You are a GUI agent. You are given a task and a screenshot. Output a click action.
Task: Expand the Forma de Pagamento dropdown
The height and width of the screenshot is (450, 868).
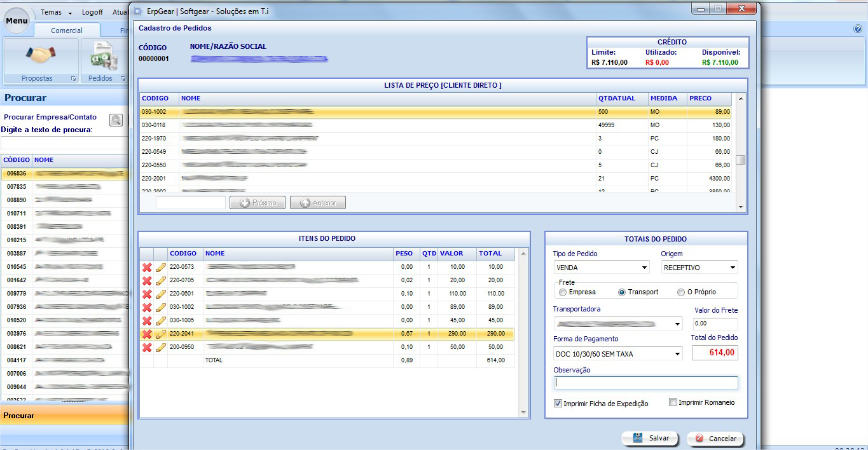(677, 354)
